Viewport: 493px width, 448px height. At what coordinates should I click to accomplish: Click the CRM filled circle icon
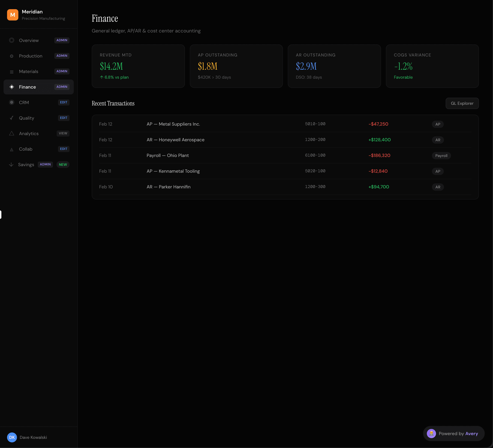click(x=11, y=102)
